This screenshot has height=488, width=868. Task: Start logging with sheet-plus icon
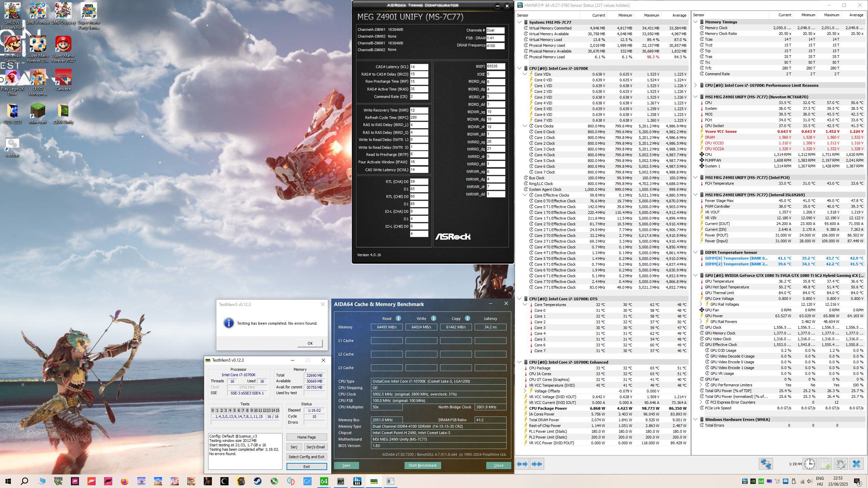[x=825, y=464]
